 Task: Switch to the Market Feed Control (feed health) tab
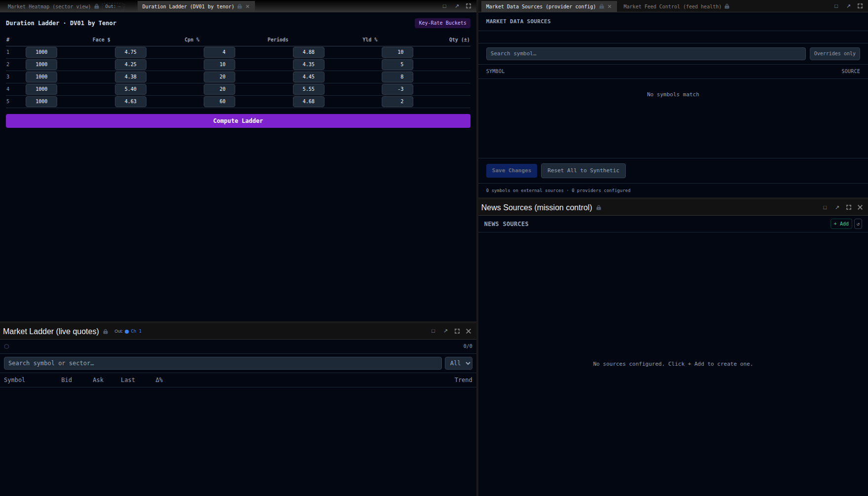click(x=672, y=6)
